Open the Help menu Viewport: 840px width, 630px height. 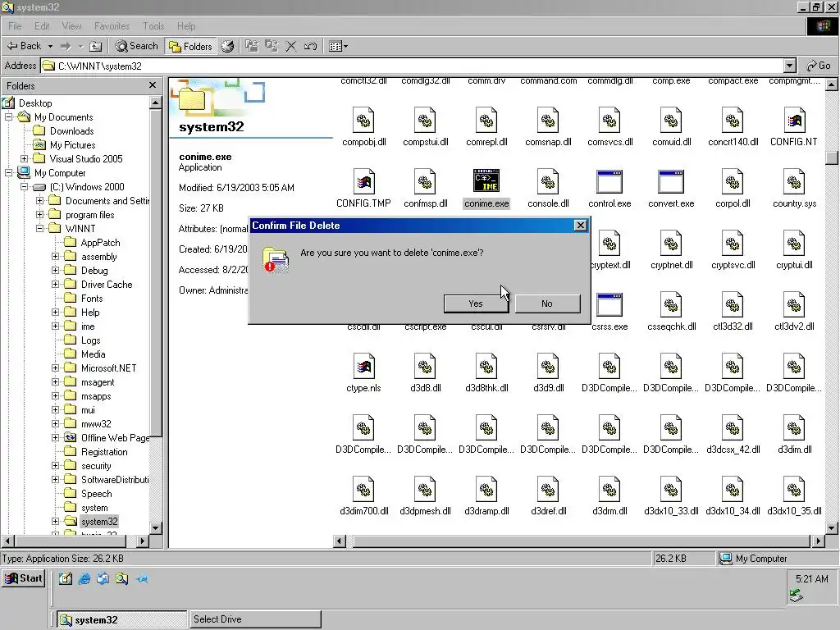[x=186, y=25]
